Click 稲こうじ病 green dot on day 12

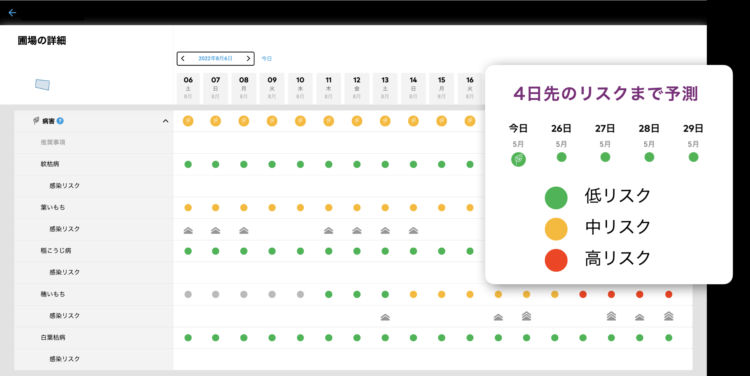(x=357, y=251)
